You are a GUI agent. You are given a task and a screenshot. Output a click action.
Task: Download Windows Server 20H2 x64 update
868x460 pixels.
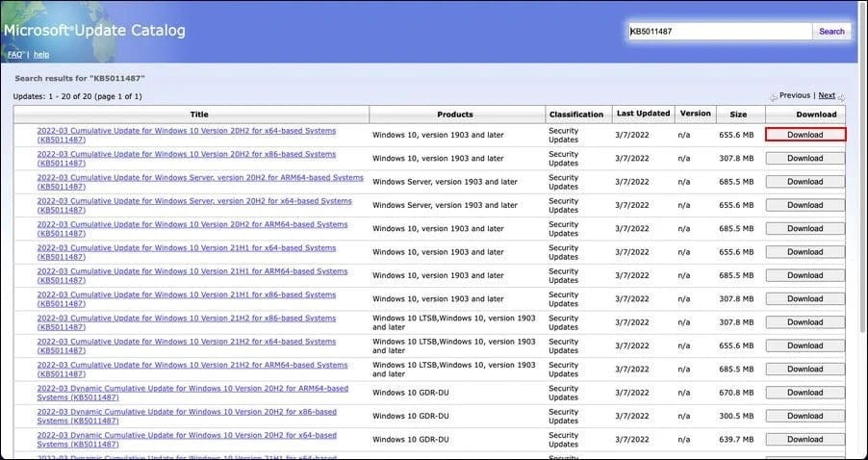point(805,205)
